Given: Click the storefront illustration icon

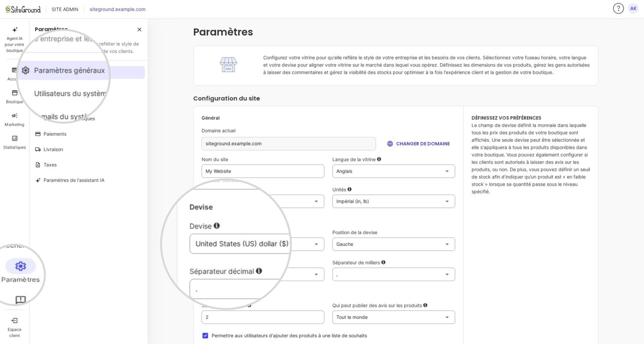Looking at the screenshot, I should (x=228, y=64).
